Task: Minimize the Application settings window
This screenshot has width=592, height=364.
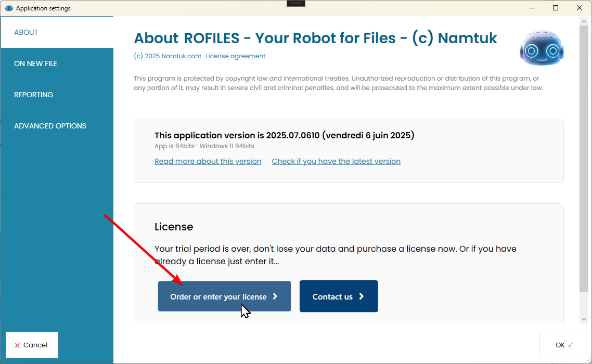Action: [532, 8]
